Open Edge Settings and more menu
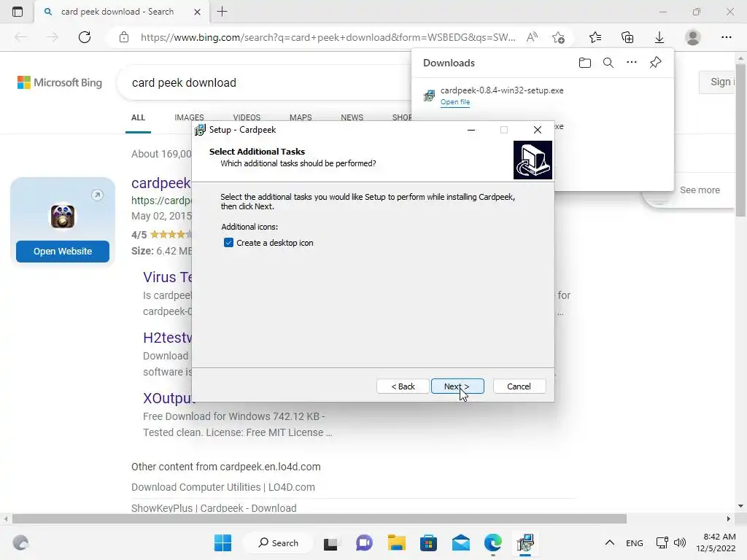This screenshot has width=747, height=560. (x=726, y=37)
